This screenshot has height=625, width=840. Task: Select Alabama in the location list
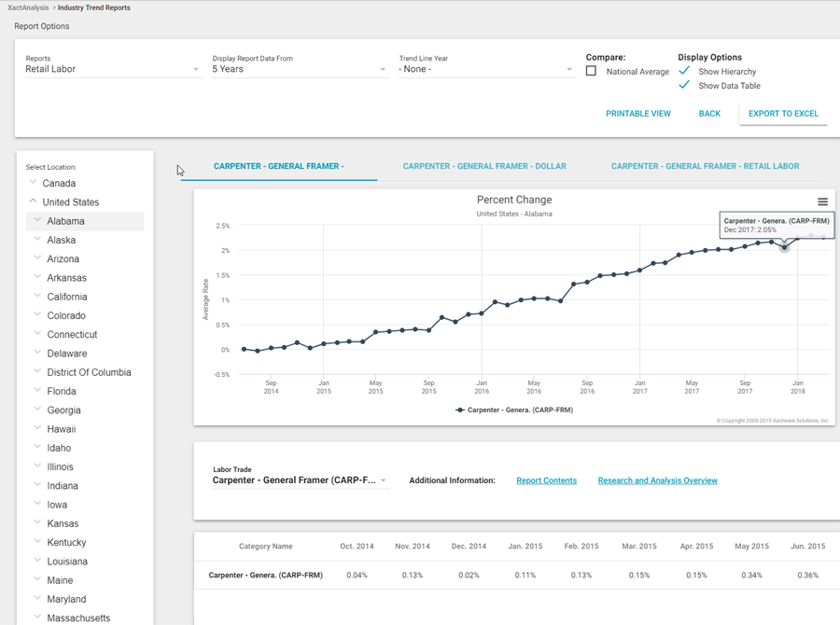click(x=66, y=221)
